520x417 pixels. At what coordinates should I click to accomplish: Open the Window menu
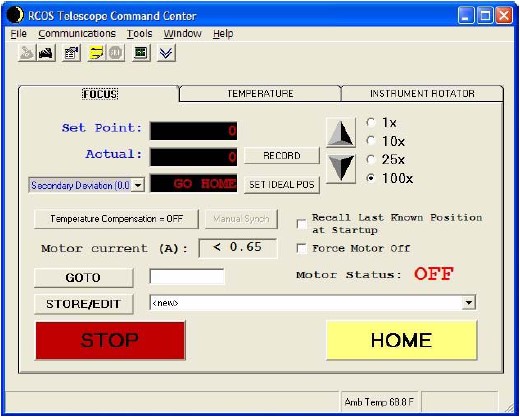[182, 34]
